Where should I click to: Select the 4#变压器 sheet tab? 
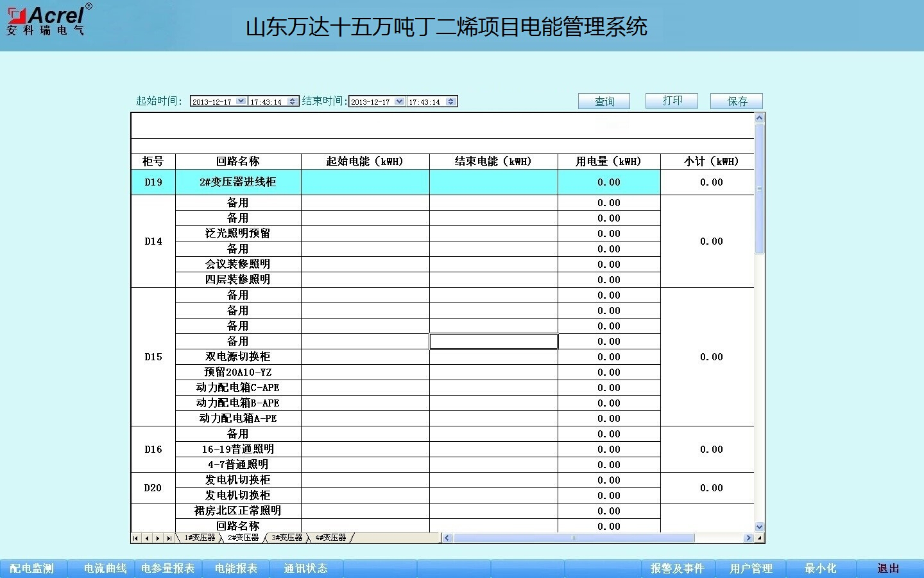pos(330,538)
